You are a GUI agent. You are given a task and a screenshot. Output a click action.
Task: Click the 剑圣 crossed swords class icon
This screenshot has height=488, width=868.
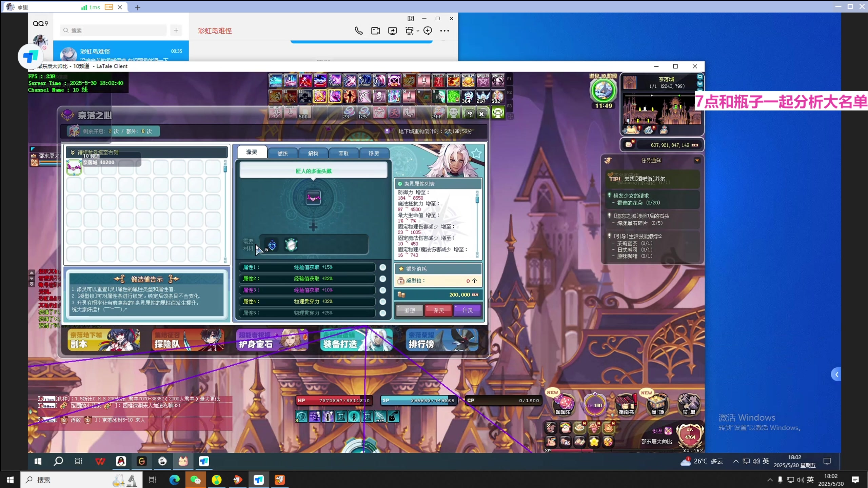tap(668, 431)
